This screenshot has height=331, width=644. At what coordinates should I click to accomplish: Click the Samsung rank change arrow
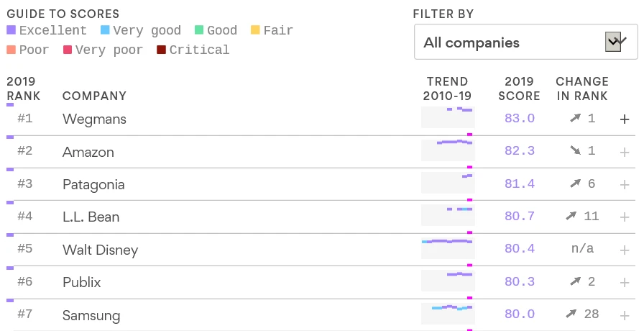pyautogui.click(x=571, y=314)
